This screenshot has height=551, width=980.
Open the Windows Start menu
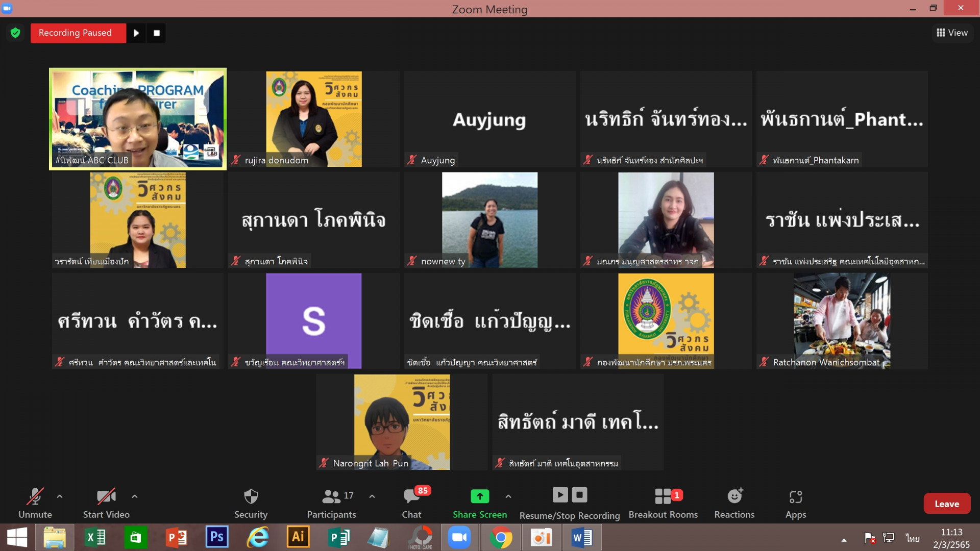[x=17, y=537]
